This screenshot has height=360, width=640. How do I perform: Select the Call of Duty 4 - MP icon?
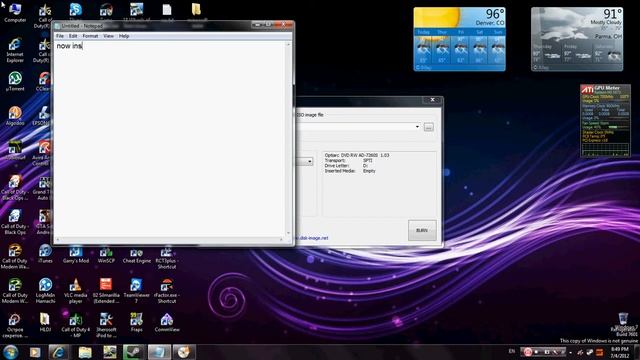tap(76, 325)
